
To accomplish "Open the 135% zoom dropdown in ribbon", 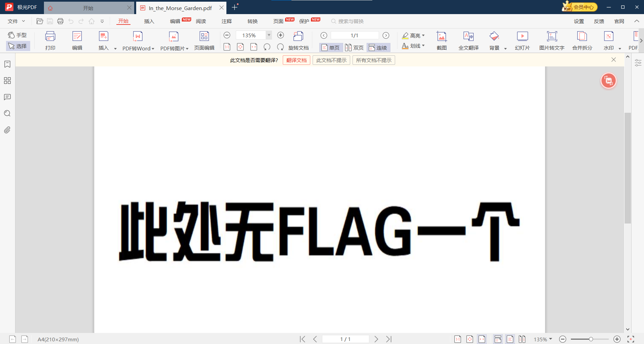I will [x=269, y=35].
